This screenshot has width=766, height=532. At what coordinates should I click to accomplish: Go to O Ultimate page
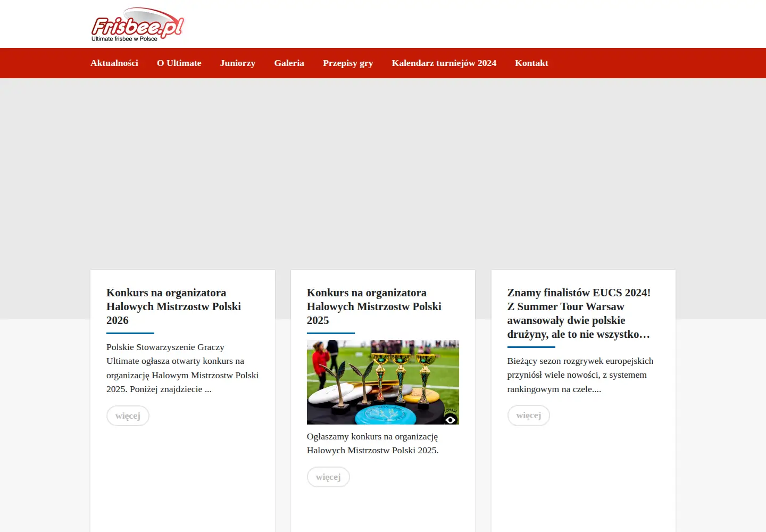pos(179,63)
